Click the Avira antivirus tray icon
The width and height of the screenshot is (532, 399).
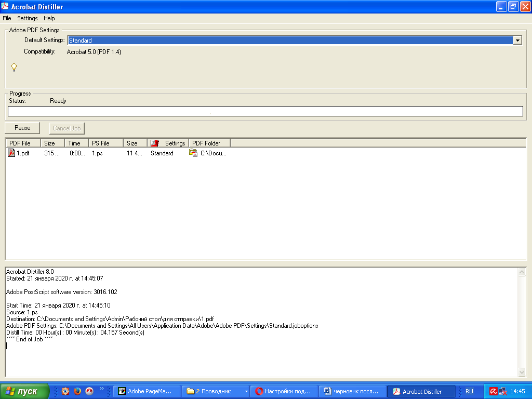pos(494,391)
